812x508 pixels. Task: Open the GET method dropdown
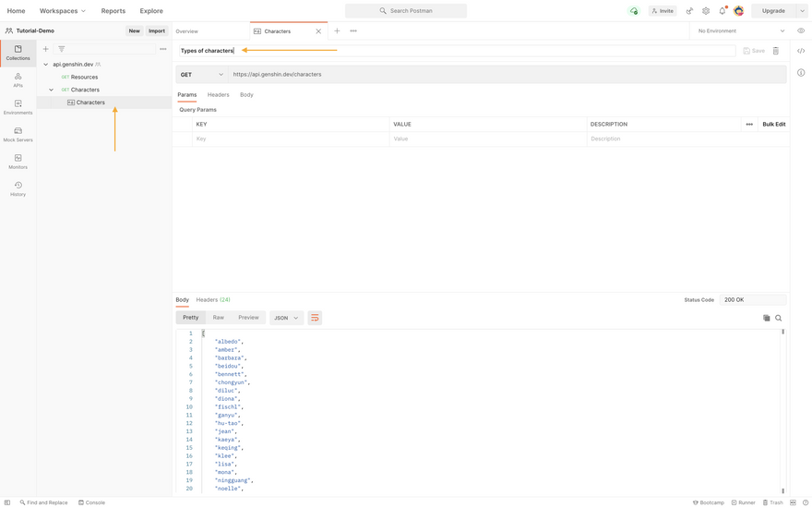pos(202,75)
